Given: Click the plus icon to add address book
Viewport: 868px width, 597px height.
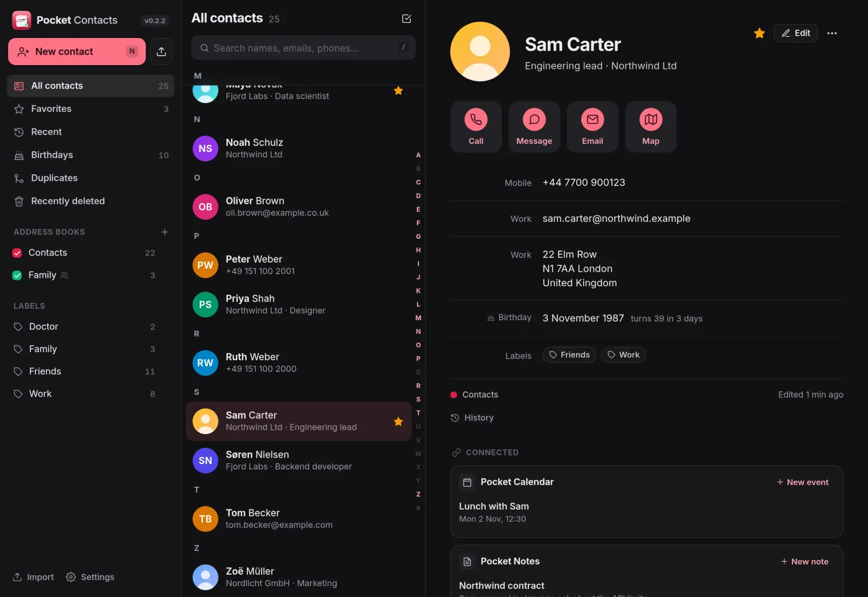Looking at the screenshot, I should click(x=164, y=232).
